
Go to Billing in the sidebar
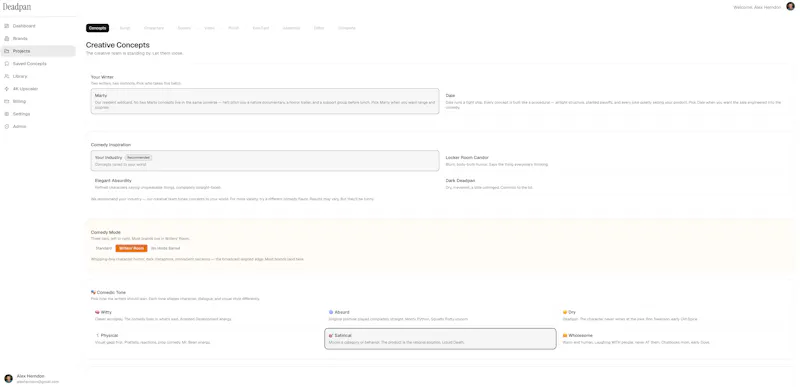pos(38,101)
